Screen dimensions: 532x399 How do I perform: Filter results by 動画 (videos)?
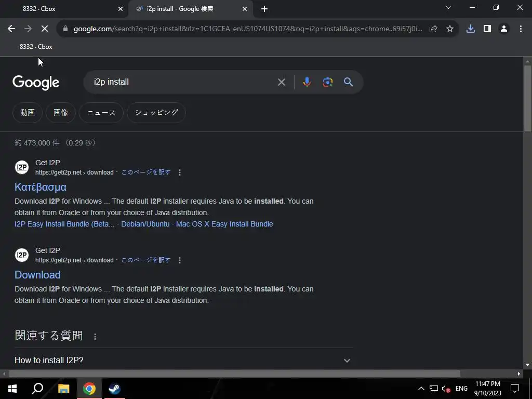28,113
